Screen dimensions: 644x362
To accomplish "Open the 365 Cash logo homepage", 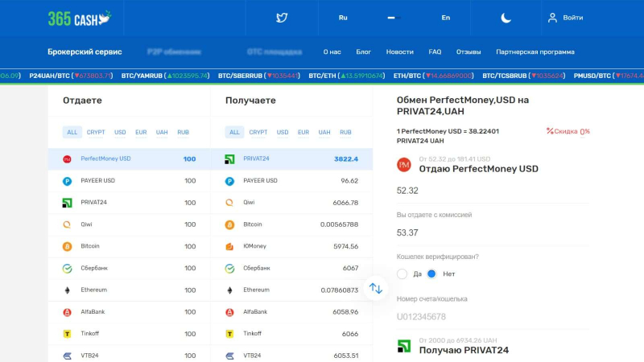I will point(80,19).
